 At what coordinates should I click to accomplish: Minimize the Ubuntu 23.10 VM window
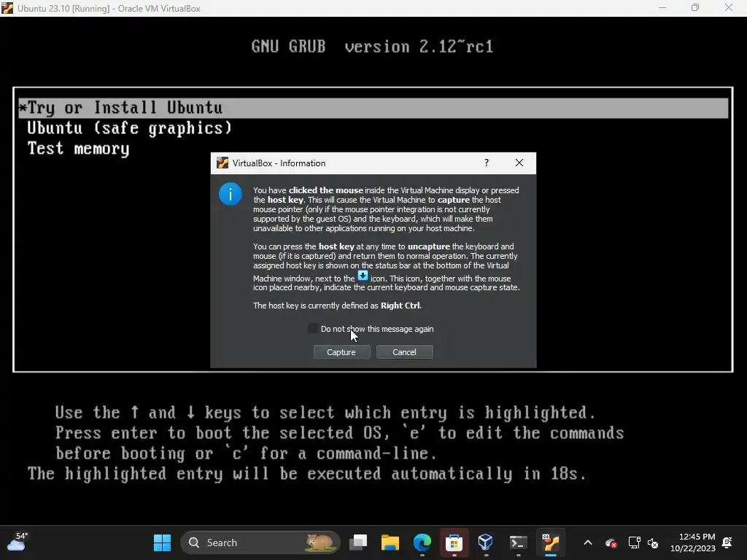662,8
